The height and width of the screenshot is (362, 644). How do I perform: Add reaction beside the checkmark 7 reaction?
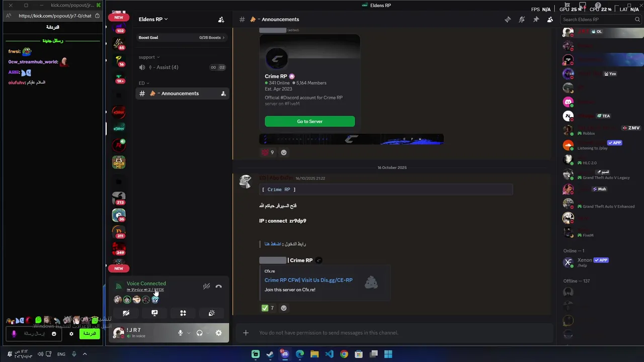point(284,308)
